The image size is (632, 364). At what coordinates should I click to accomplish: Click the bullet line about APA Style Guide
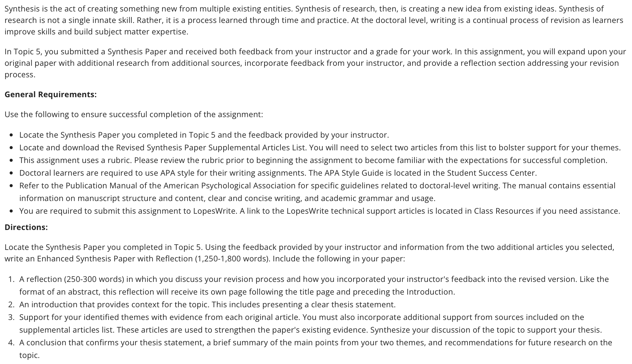(278, 173)
